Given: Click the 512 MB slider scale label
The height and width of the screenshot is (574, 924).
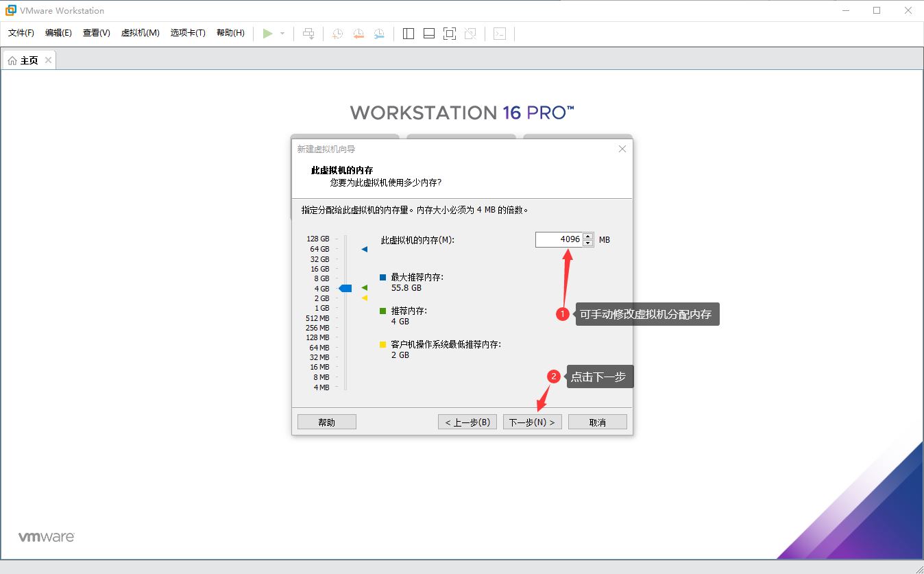Looking at the screenshot, I should 318,318.
